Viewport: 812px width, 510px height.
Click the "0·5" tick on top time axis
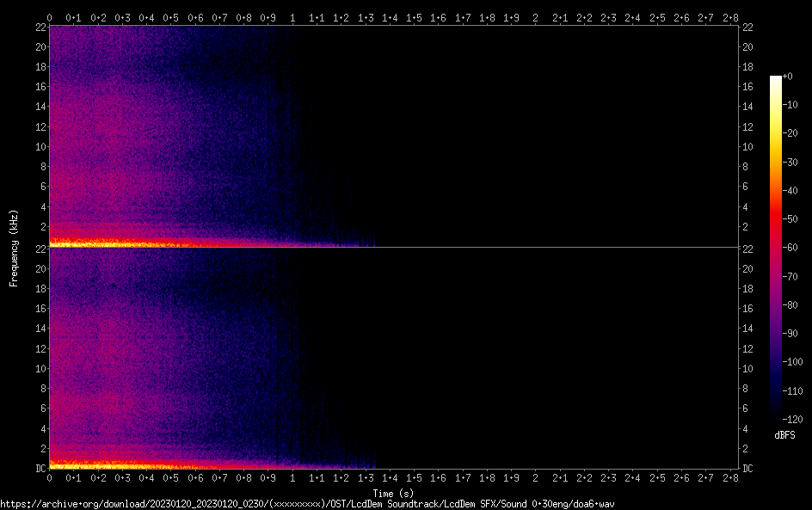pos(171,17)
